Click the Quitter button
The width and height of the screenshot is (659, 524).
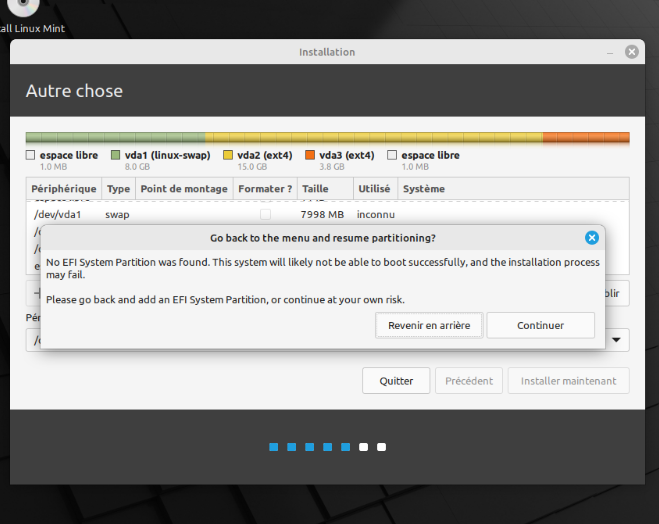pyautogui.click(x=396, y=381)
